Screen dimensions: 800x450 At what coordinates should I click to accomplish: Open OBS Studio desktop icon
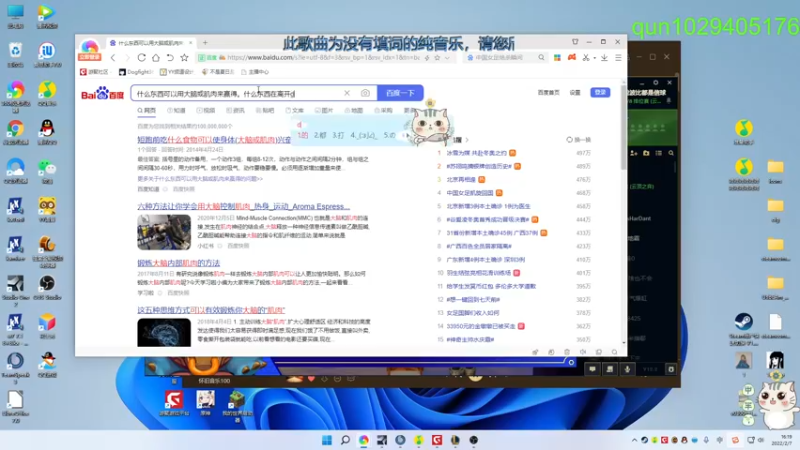pos(47,288)
